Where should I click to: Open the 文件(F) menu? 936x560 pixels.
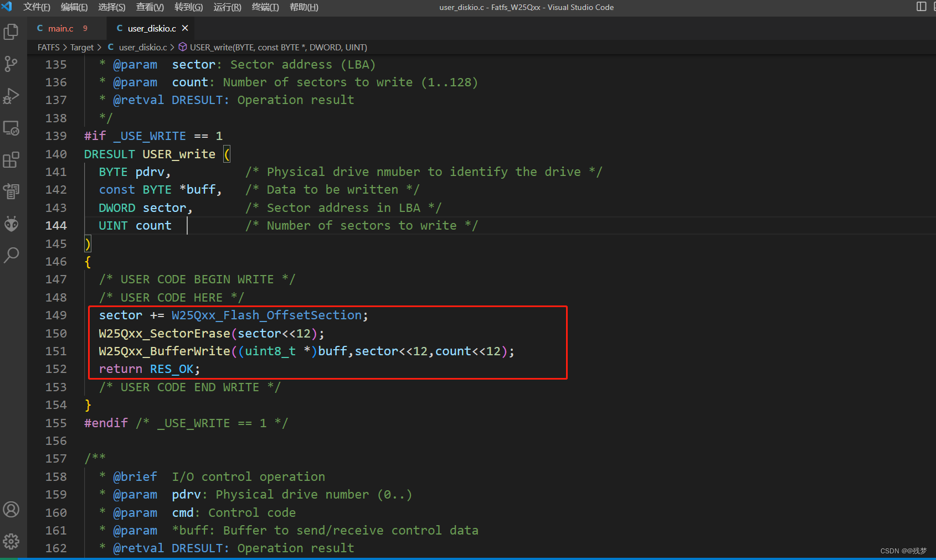point(37,7)
